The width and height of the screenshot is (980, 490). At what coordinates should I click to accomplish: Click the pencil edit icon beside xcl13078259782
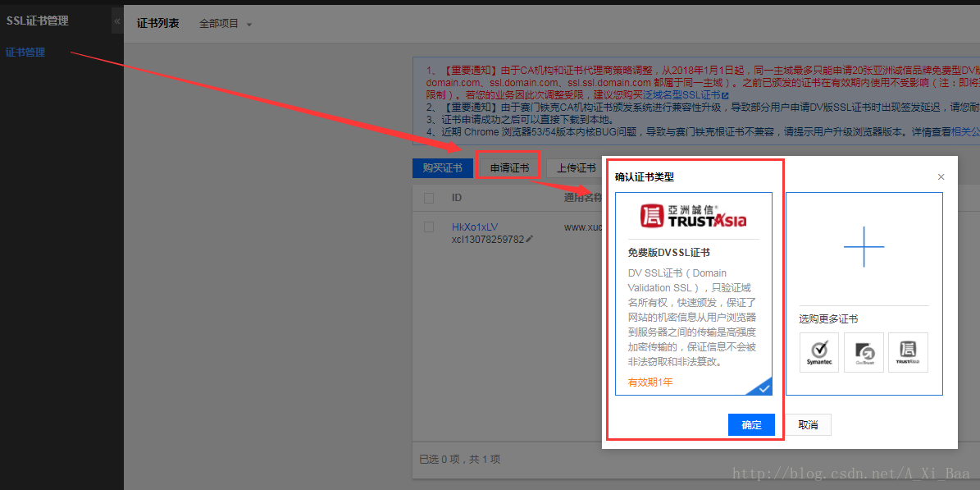click(x=530, y=239)
